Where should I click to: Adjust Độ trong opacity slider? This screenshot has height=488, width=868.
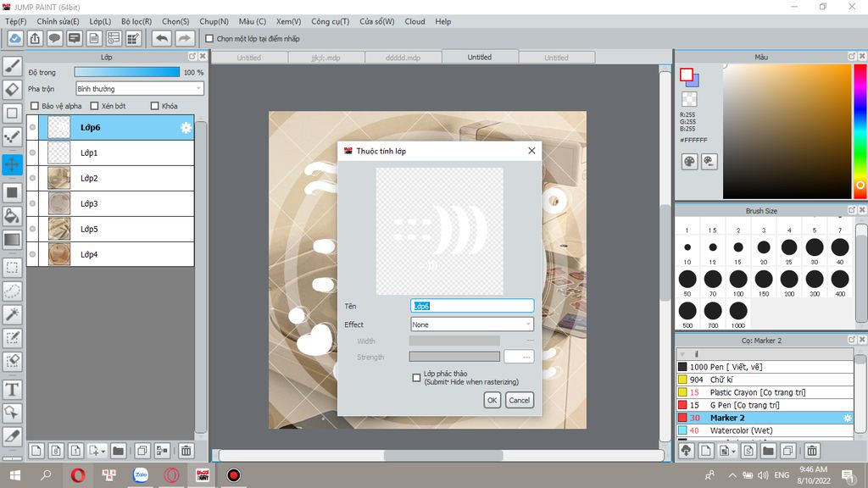click(x=127, y=72)
